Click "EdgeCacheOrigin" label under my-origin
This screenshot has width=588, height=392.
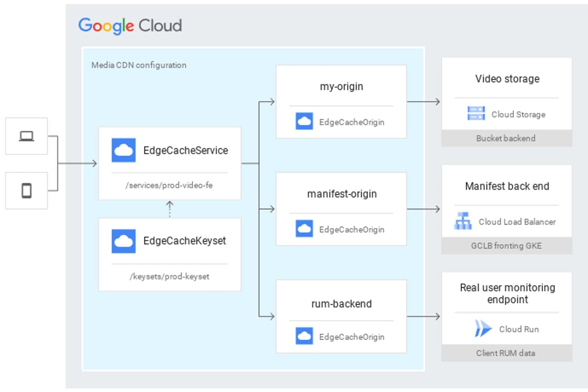click(x=352, y=122)
